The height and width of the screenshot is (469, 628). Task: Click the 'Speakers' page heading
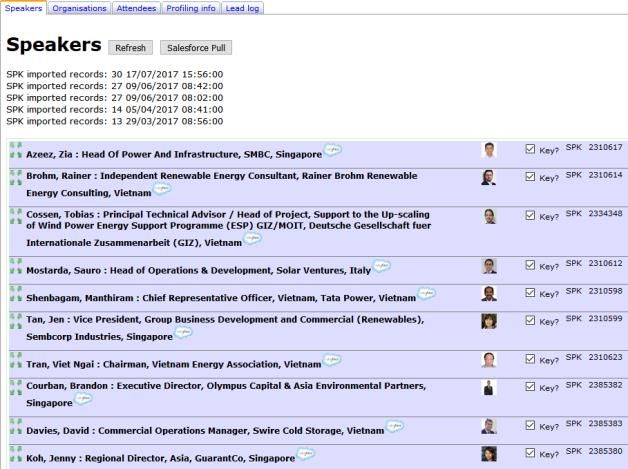pos(54,44)
